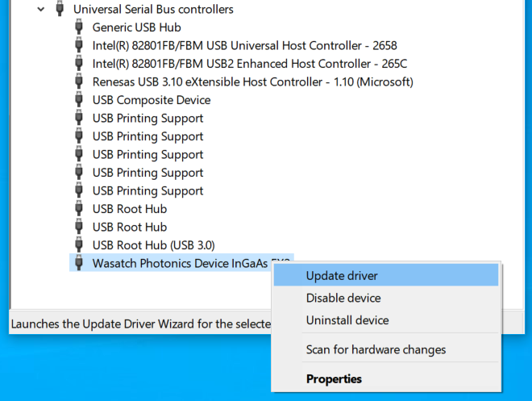This screenshot has height=401, width=532.
Task: Select Disable device in the context menu
Action: [343, 298]
